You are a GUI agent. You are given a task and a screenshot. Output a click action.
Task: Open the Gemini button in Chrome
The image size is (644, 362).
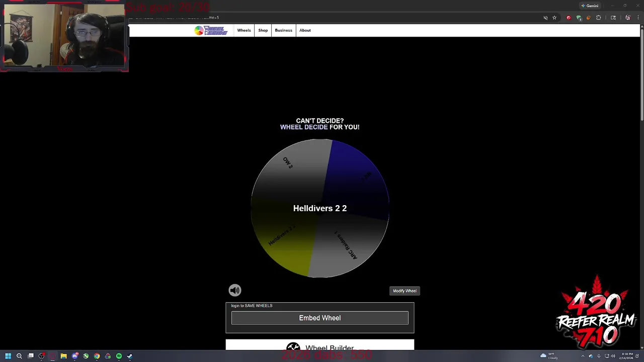(x=590, y=6)
